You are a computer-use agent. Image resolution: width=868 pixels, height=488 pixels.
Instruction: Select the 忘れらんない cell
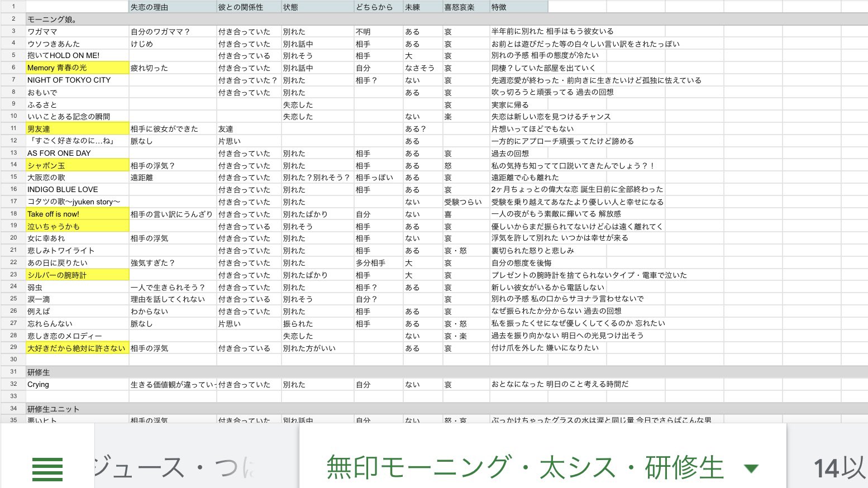tap(77, 324)
